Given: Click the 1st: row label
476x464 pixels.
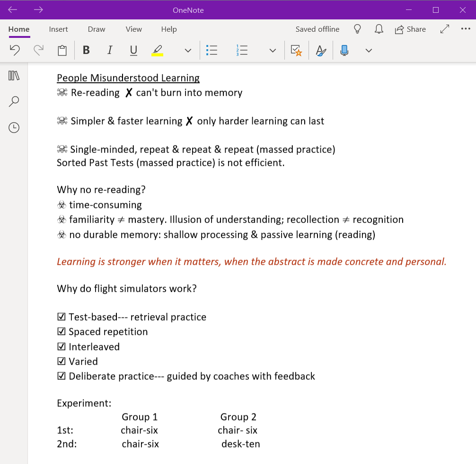Looking at the screenshot, I should tap(65, 430).
